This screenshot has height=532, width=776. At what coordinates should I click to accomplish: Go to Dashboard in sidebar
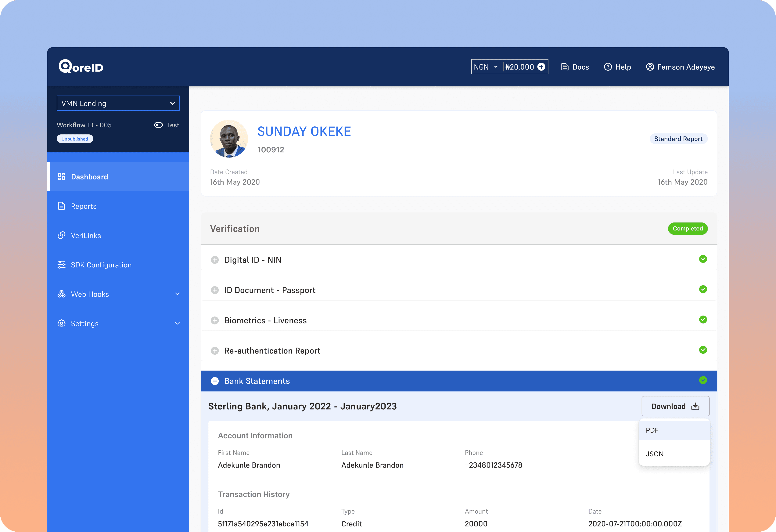pos(89,177)
